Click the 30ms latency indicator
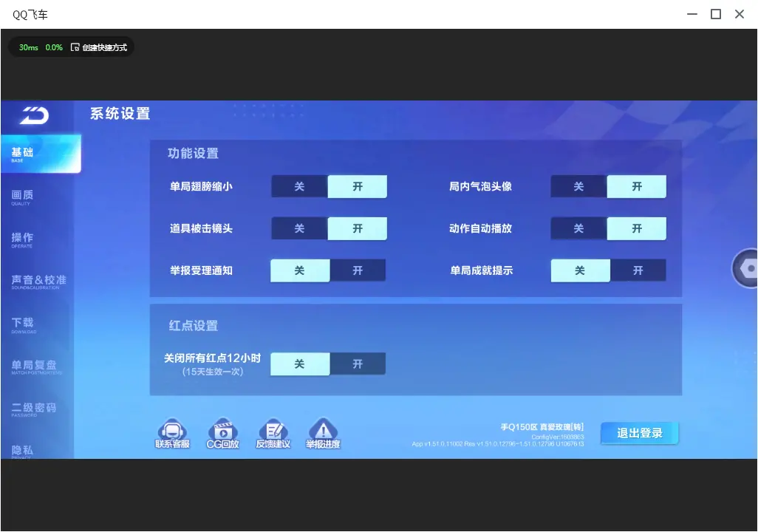758x532 pixels. 29,47
